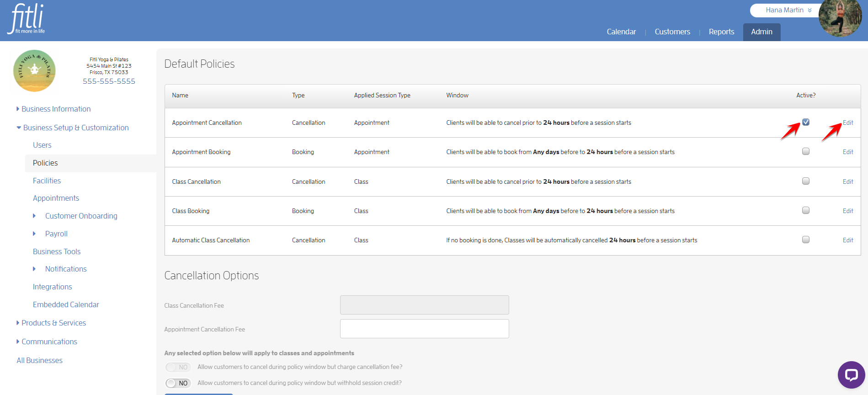Edit the Appointment Cancellation policy
868x395 pixels.
point(848,123)
